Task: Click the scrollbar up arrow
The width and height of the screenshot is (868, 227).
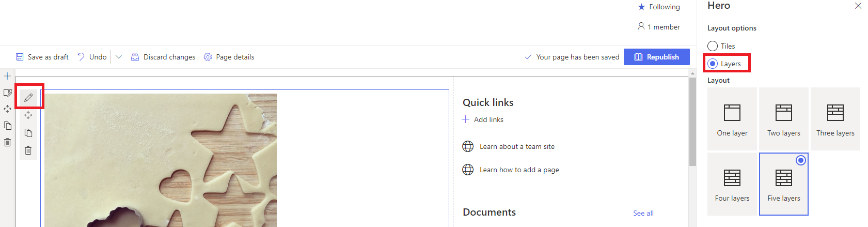Action: (x=693, y=74)
